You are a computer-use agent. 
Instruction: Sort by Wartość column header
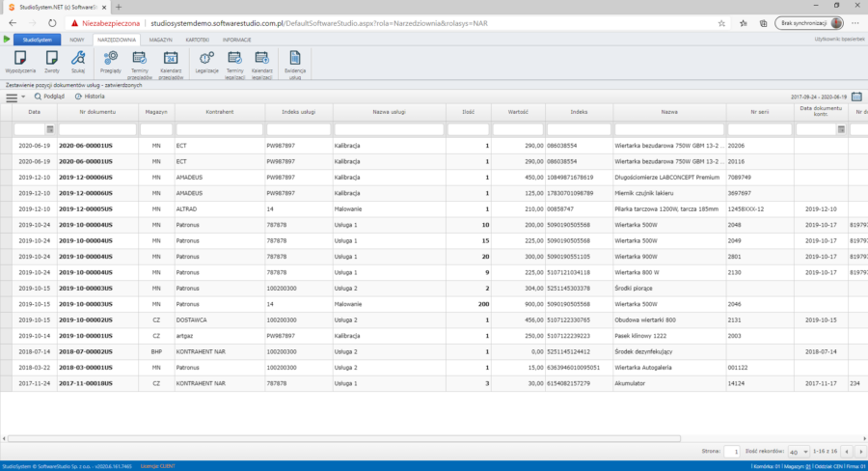pos(518,112)
